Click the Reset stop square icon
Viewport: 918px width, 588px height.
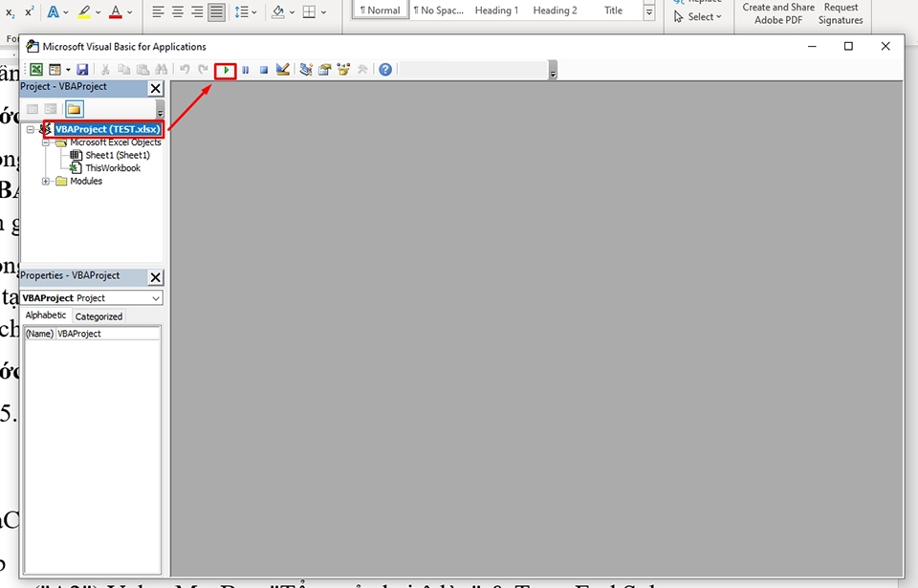click(x=264, y=70)
